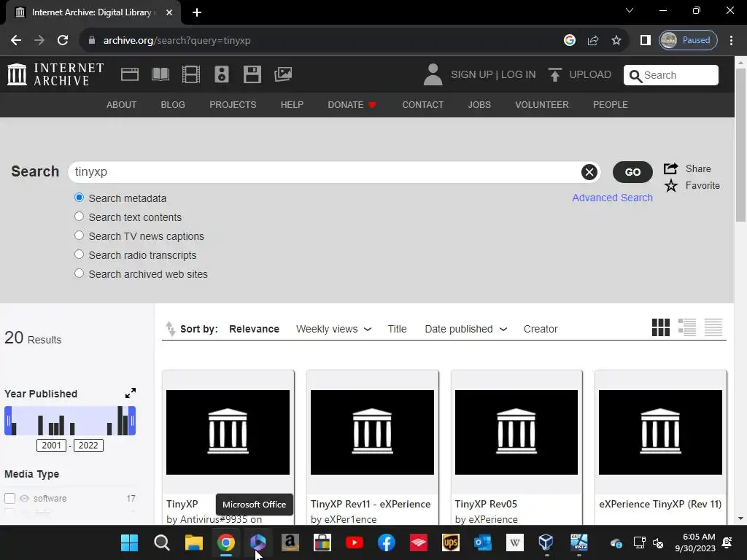Image resolution: width=747 pixels, height=560 pixels.
Task: Click the right year range handle
Action: 132,421
